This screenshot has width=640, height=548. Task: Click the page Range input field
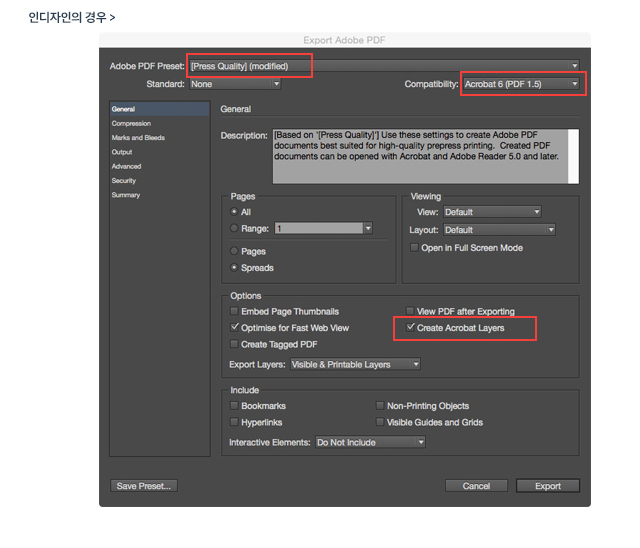click(319, 228)
